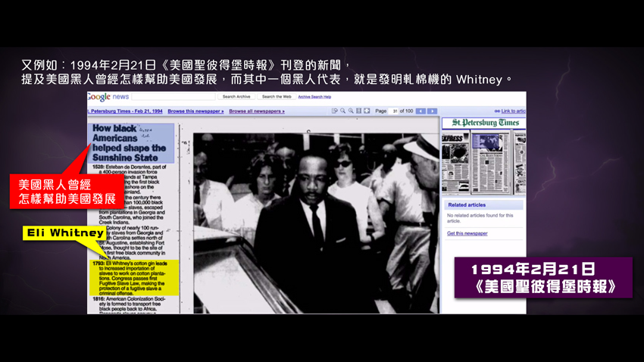
Task: Click the fit-page-width icon in toolbar
Action: pos(359,111)
